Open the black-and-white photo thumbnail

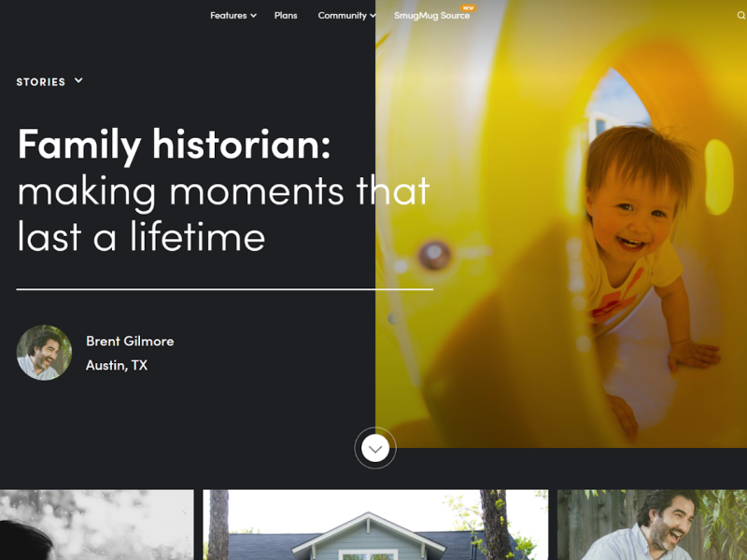click(97, 525)
